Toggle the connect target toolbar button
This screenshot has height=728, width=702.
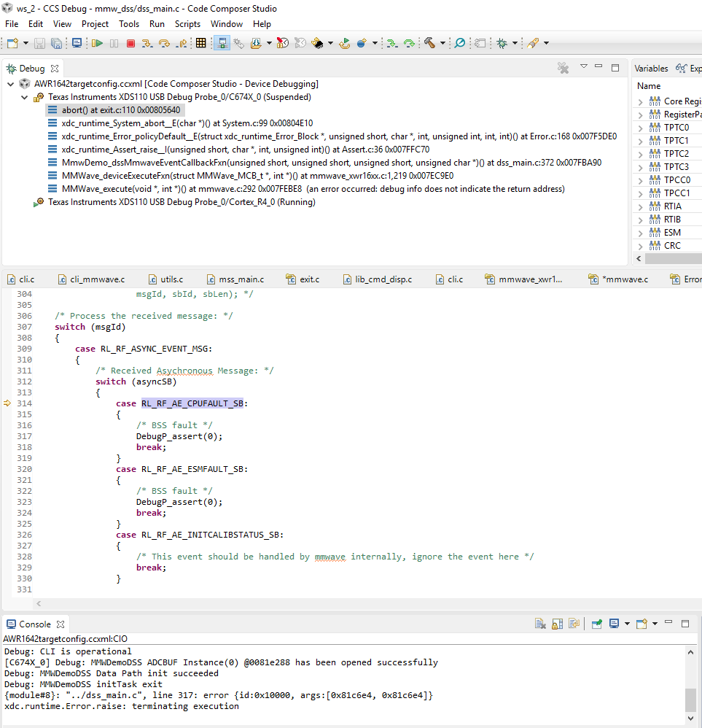coord(222,43)
